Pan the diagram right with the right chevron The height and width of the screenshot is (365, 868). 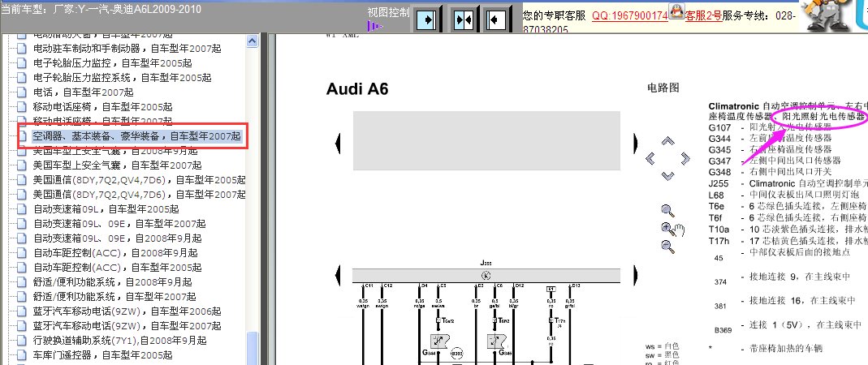coord(685,159)
